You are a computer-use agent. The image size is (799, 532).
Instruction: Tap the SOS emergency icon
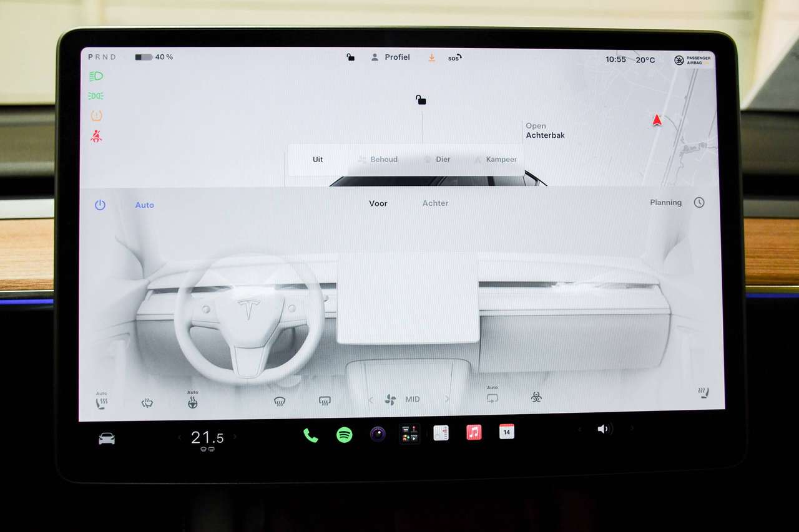tap(454, 58)
